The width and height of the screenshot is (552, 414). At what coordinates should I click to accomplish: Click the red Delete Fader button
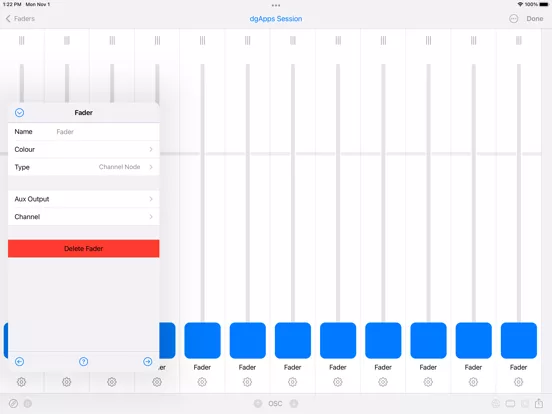pyautogui.click(x=84, y=249)
